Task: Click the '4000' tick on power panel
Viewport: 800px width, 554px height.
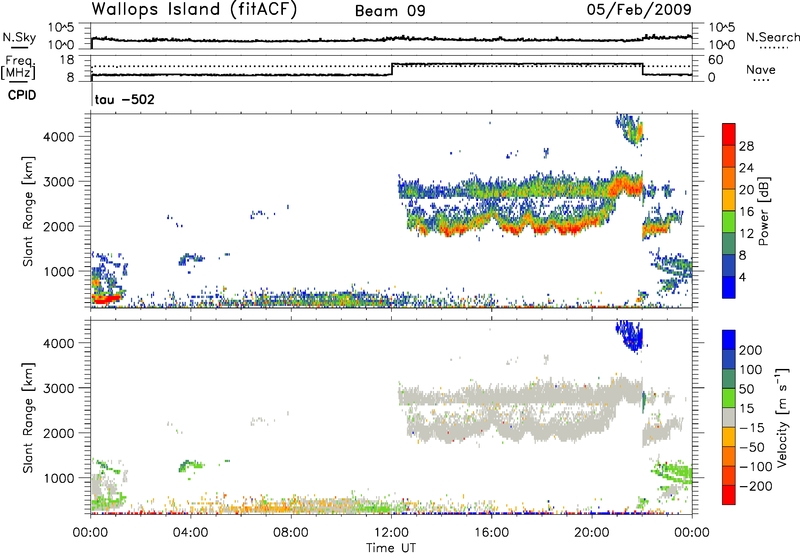Action: (59, 137)
